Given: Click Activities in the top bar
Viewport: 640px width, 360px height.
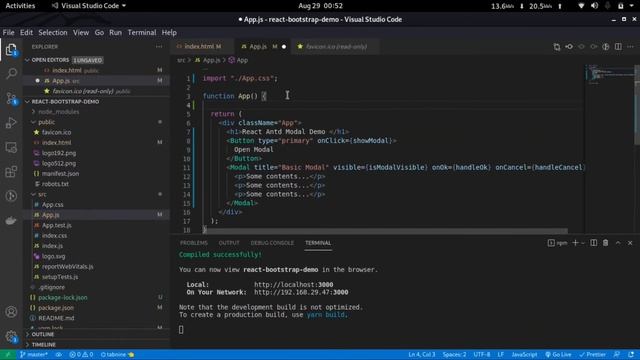Looking at the screenshot, I should pyautogui.click(x=20, y=6).
